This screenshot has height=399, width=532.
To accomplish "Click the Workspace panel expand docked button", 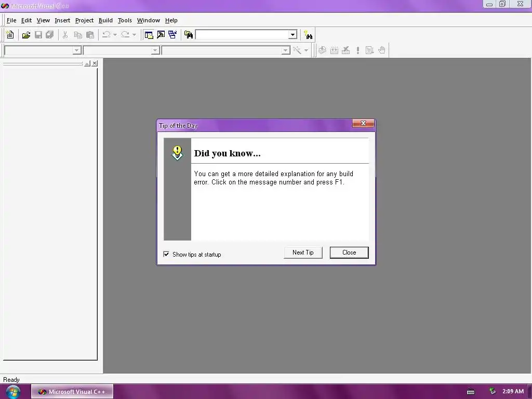I will coord(87,63).
